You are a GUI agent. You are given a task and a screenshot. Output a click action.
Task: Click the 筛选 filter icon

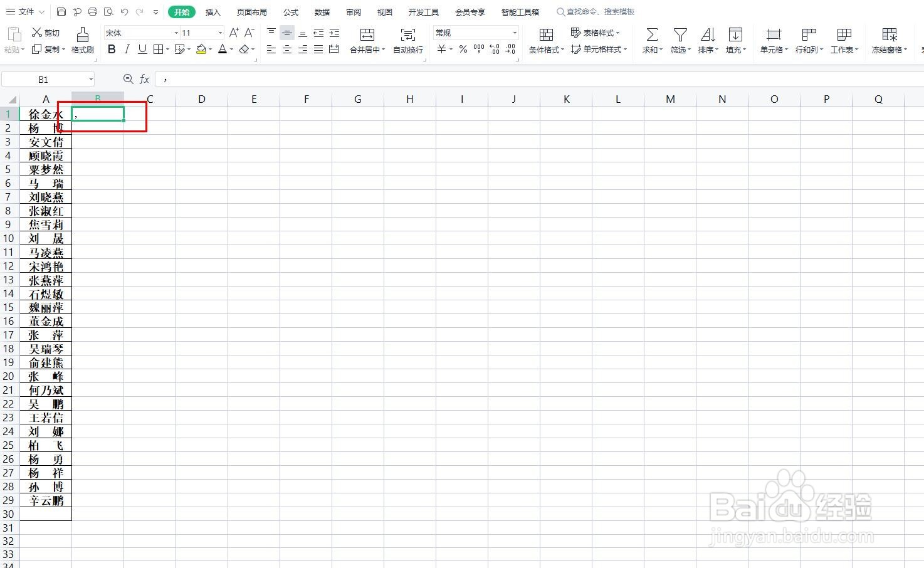(x=680, y=35)
